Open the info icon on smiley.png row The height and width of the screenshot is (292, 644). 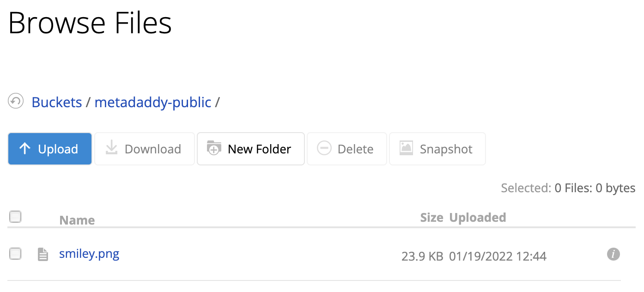tap(613, 254)
